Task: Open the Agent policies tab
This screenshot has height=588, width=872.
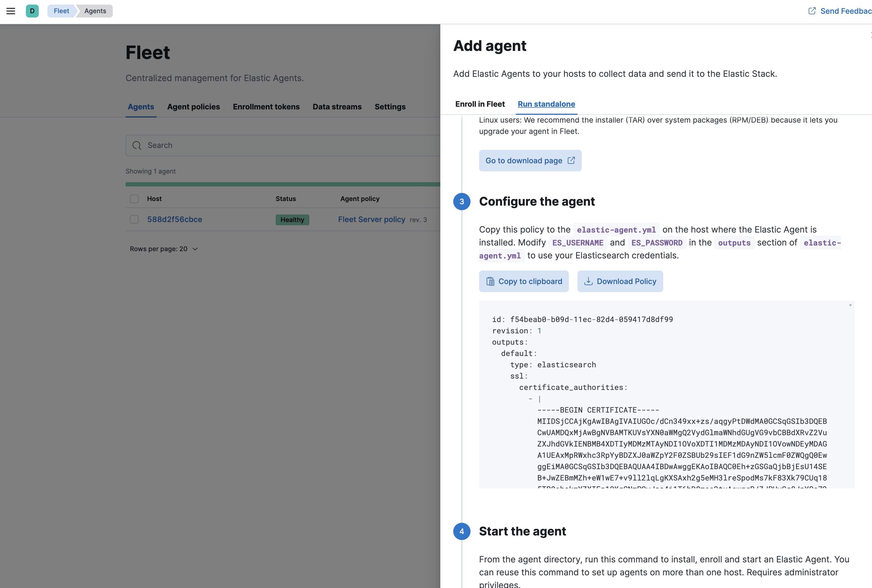Action: click(193, 107)
